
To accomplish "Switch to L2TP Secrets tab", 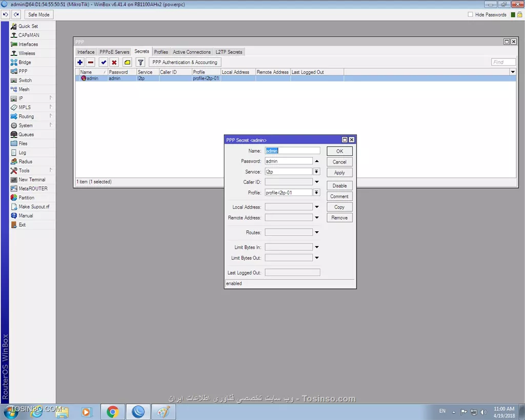I will click(229, 52).
